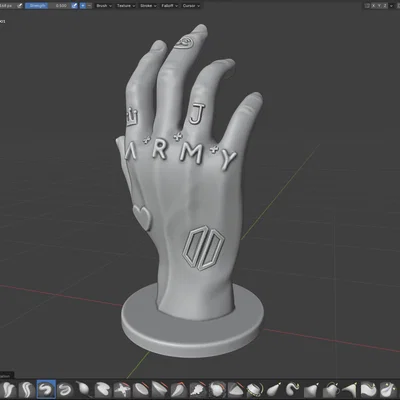Click the symmetry mirror icon beside X
400x400 pixels.
click(x=367, y=6)
